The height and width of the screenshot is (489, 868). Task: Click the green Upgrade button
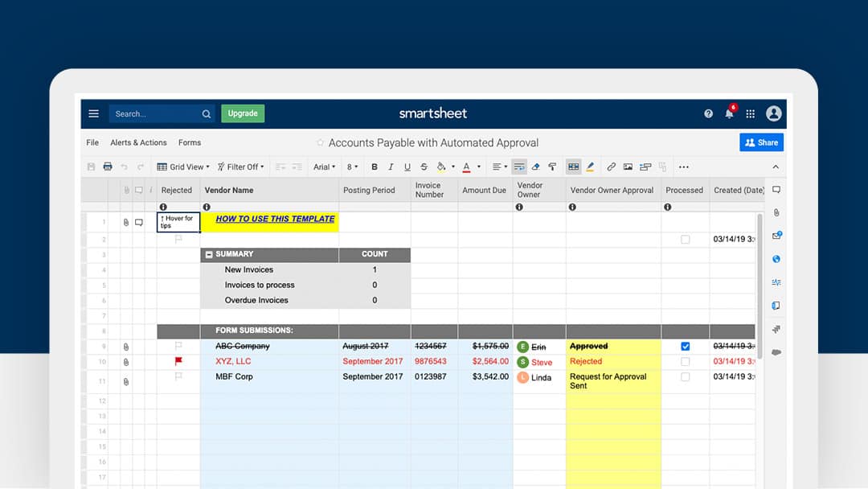[x=243, y=113]
